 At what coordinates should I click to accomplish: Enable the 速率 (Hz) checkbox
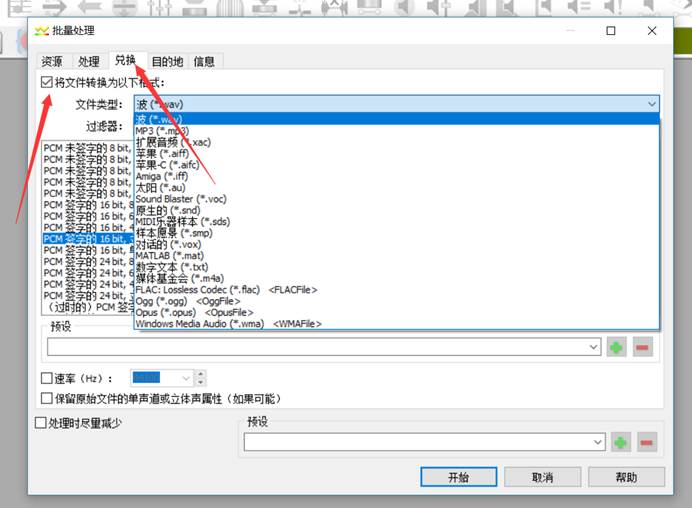coord(47,378)
